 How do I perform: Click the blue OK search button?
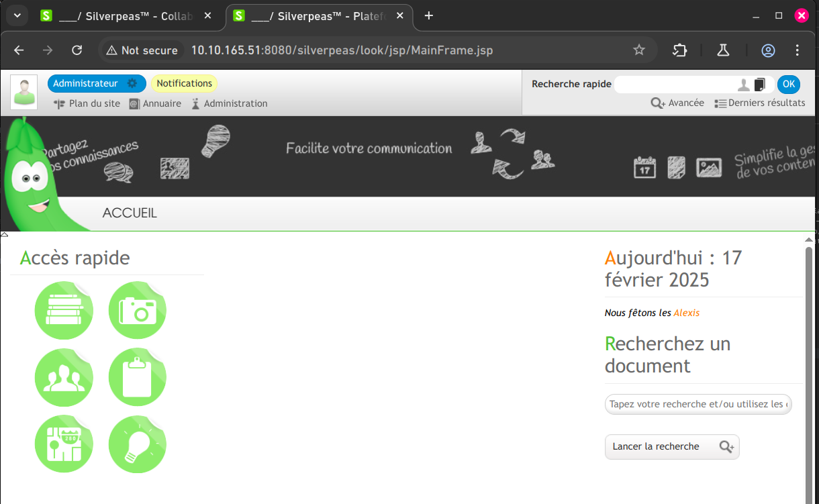tap(789, 84)
